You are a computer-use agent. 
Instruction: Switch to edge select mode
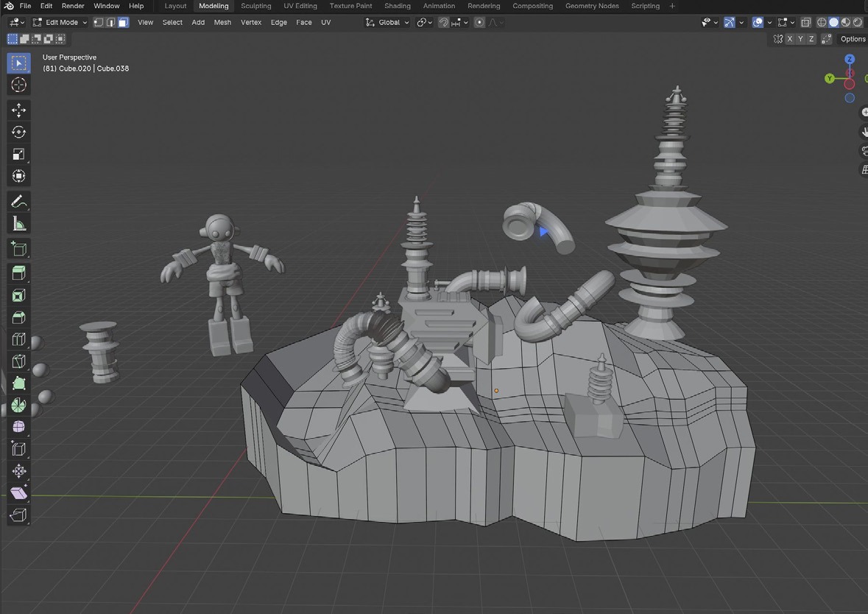[110, 22]
